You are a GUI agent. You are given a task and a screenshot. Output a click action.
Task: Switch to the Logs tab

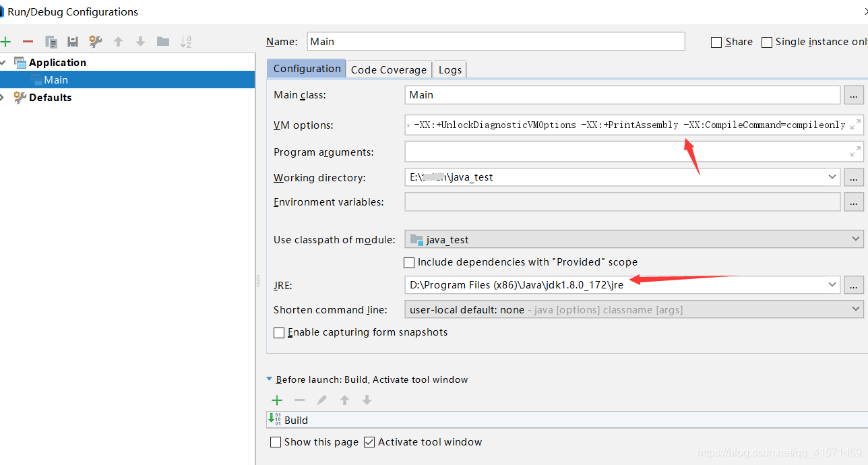[x=449, y=69]
